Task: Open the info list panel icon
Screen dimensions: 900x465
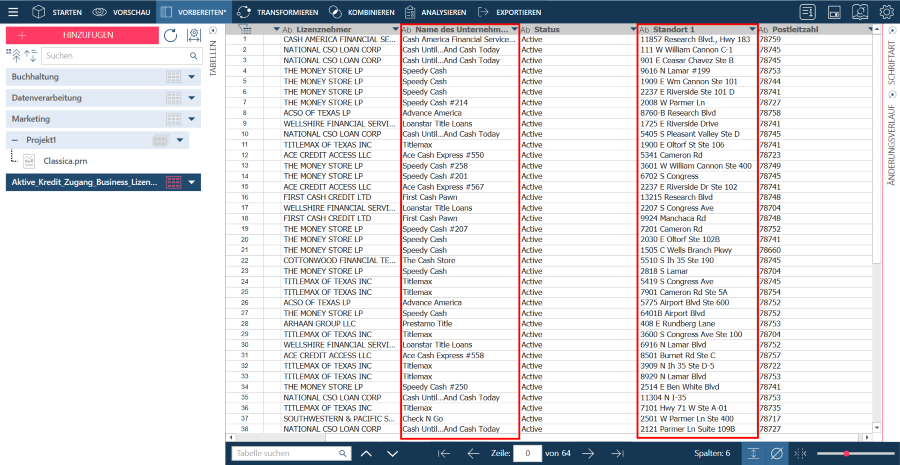Action: pyautogui.click(x=808, y=12)
